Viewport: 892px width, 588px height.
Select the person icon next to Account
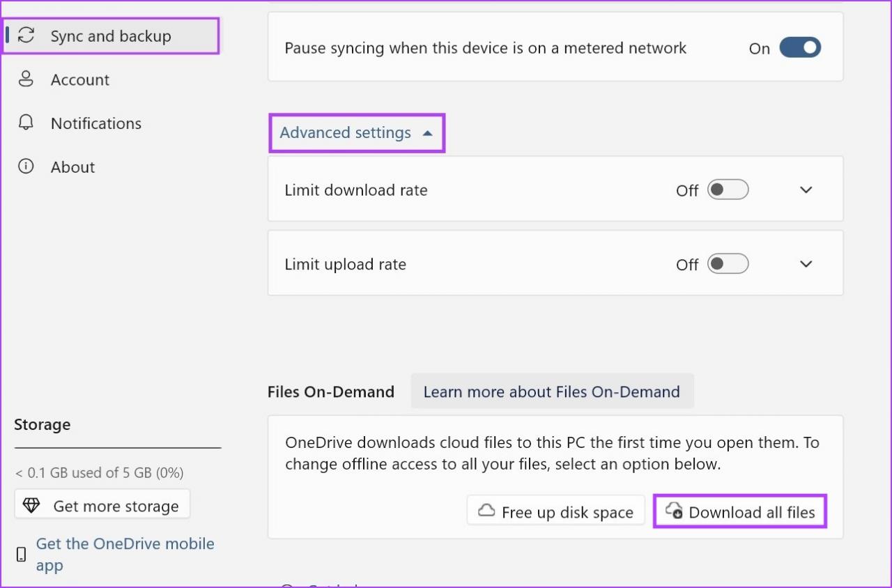point(26,79)
